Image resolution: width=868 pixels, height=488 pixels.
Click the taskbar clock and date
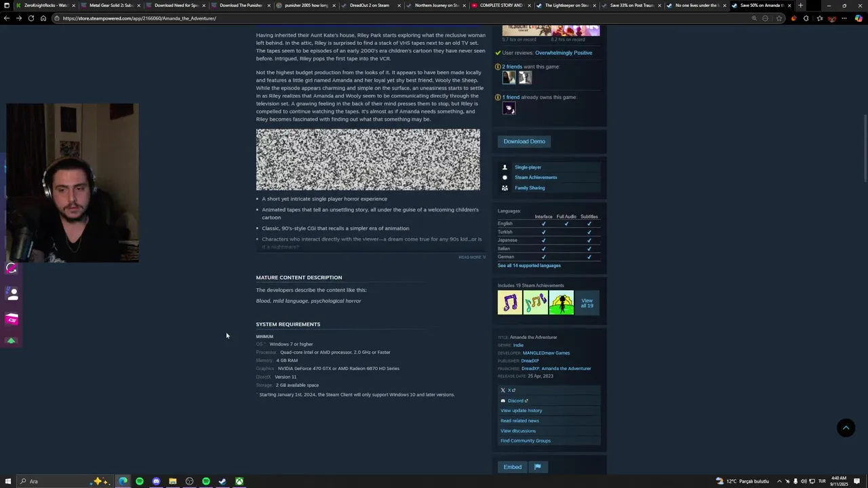(x=840, y=481)
